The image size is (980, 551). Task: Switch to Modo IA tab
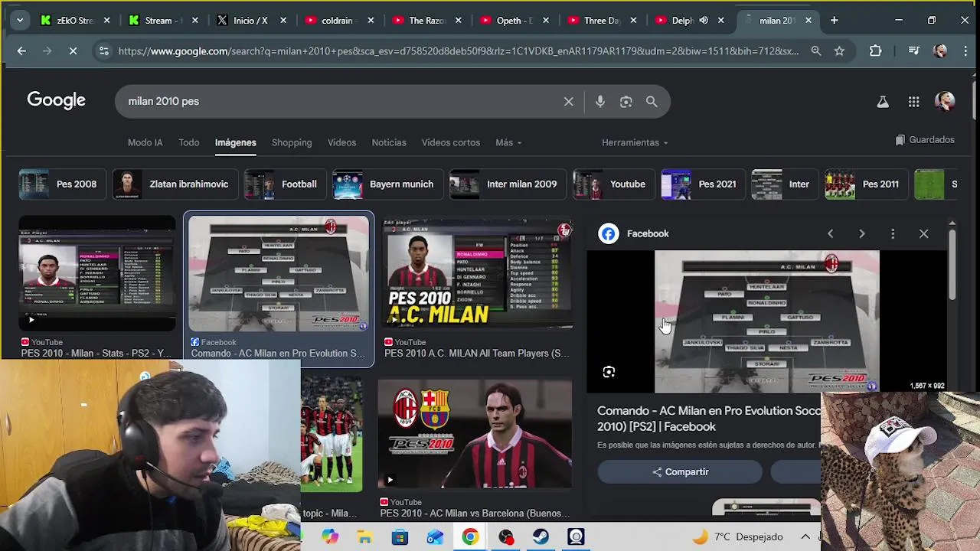145,142
